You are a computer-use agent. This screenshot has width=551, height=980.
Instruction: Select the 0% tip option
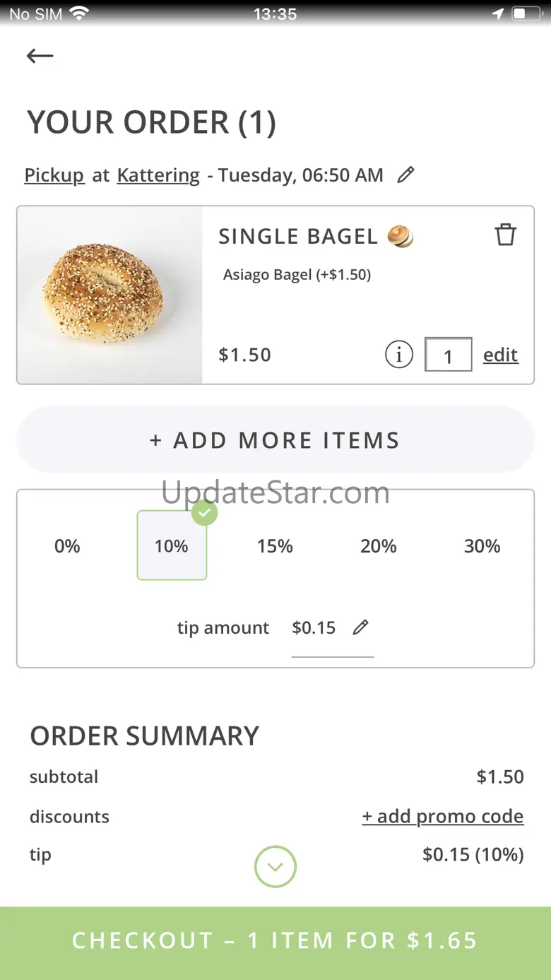click(67, 546)
